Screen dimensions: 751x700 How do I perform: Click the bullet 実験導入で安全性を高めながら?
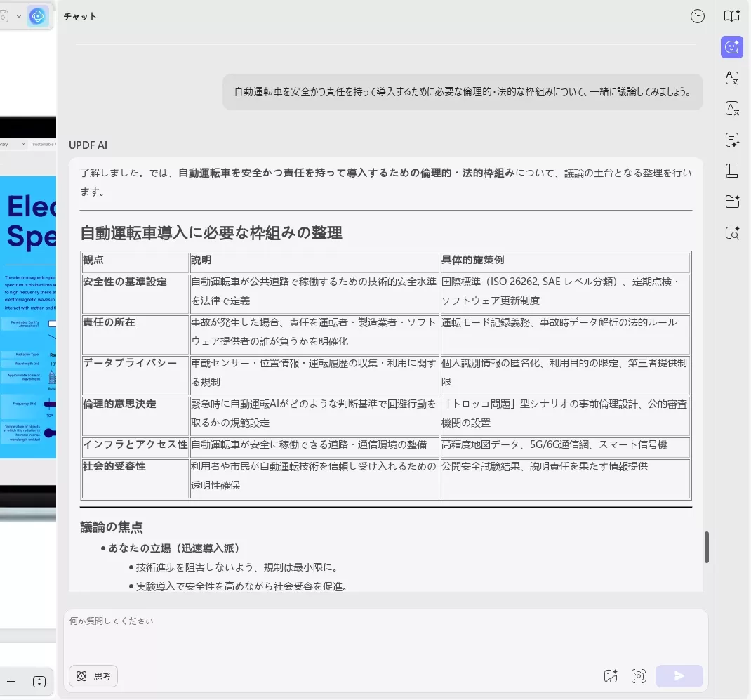(x=241, y=586)
